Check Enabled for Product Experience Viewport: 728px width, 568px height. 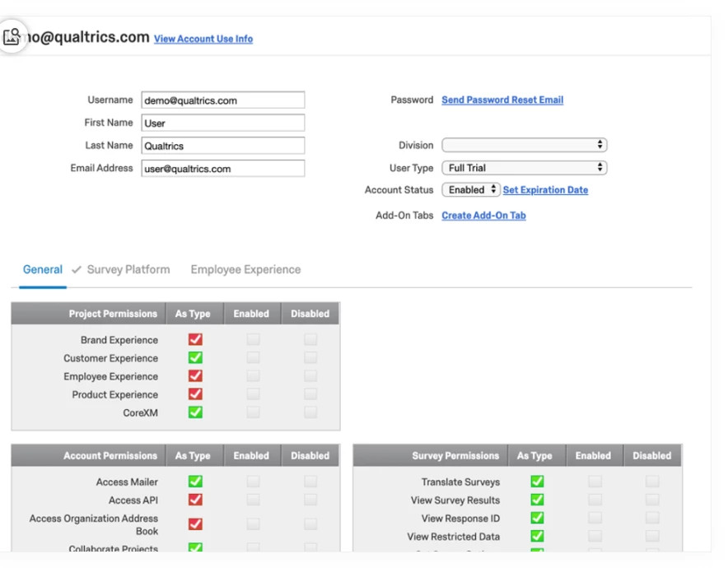tap(253, 394)
